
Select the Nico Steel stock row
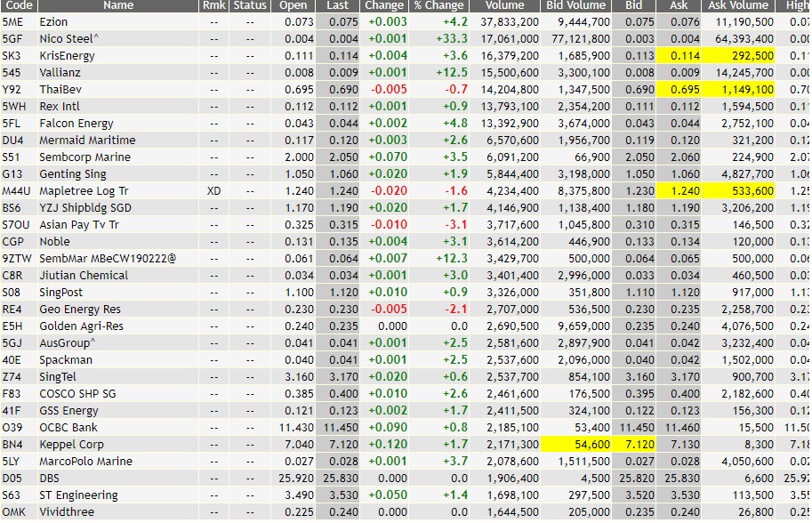click(x=107, y=38)
